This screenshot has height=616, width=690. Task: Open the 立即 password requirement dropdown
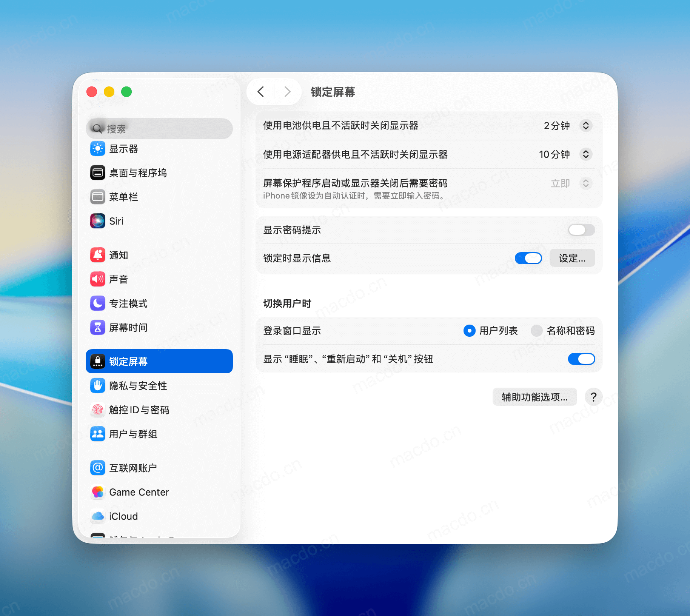(x=586, y=183)
